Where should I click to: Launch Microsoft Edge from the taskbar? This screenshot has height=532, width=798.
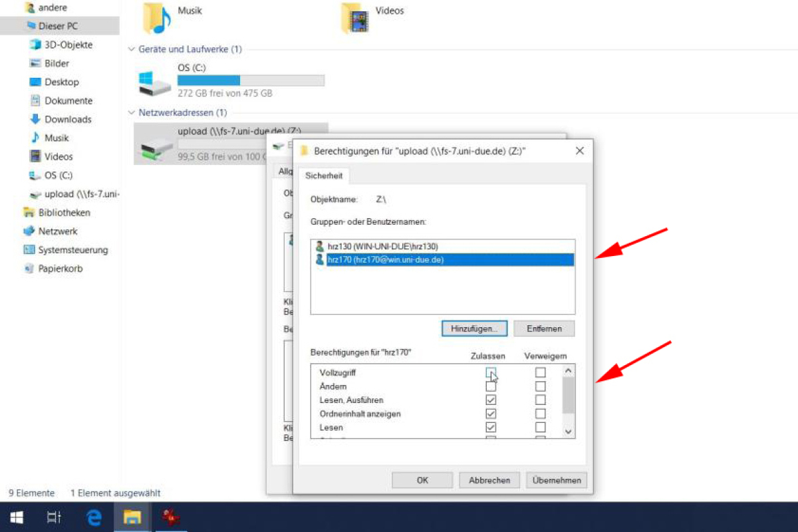point(94,517)
